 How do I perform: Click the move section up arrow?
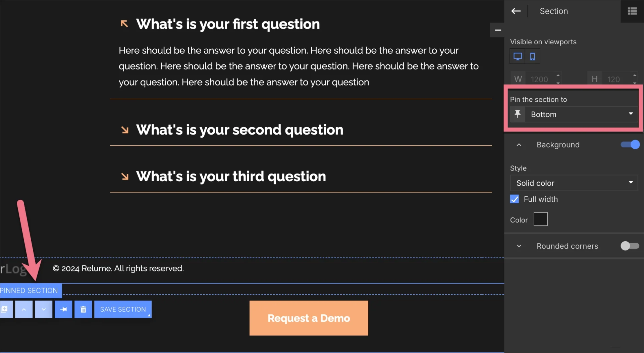pos(23,309)
